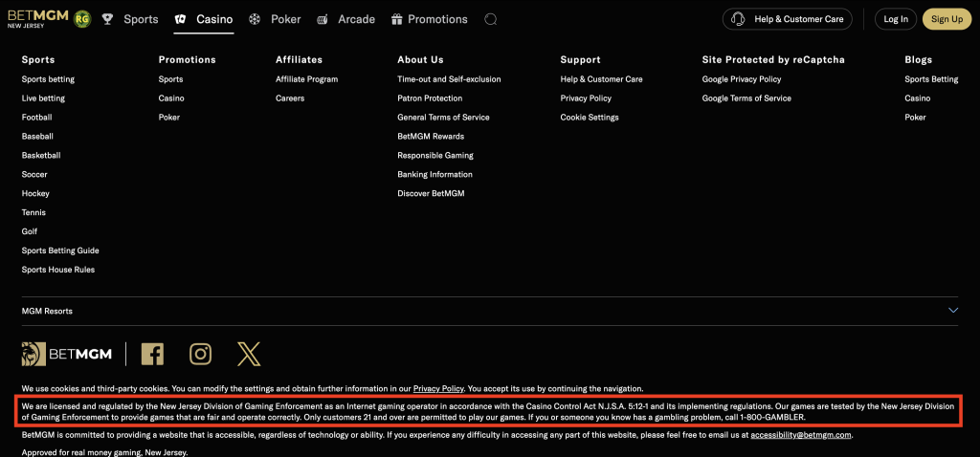
Task: Open the Baseball link
Action: pyautogui.click(x=37, y=136)
